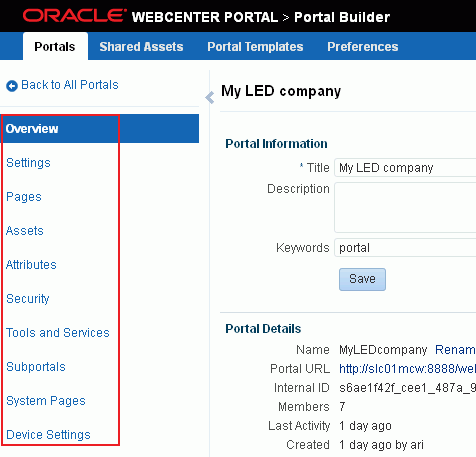Viewport: 476px width, 457px height.
Task: Open Device Settings link
Action: (48, 435)
